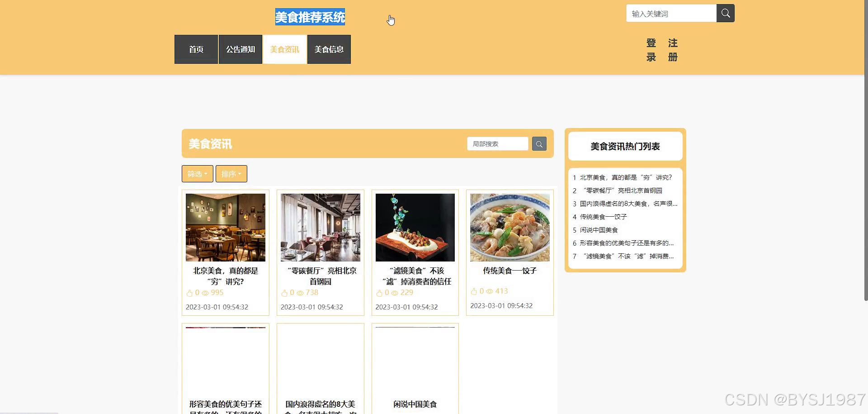Click the view-count eye icon beside 738

coord(300,293)
